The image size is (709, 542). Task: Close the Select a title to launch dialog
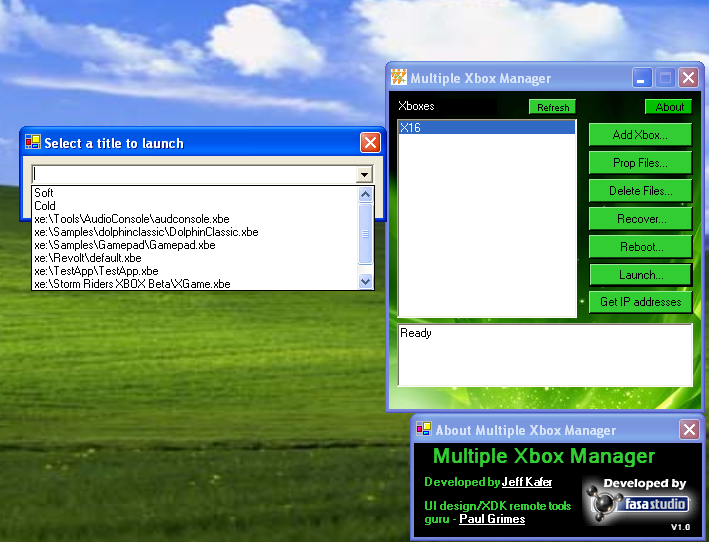[x=370, y=143]
